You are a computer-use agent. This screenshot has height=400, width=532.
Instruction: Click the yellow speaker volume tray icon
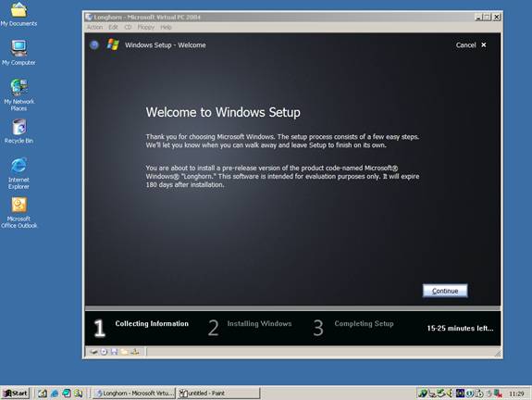[450, 394]
